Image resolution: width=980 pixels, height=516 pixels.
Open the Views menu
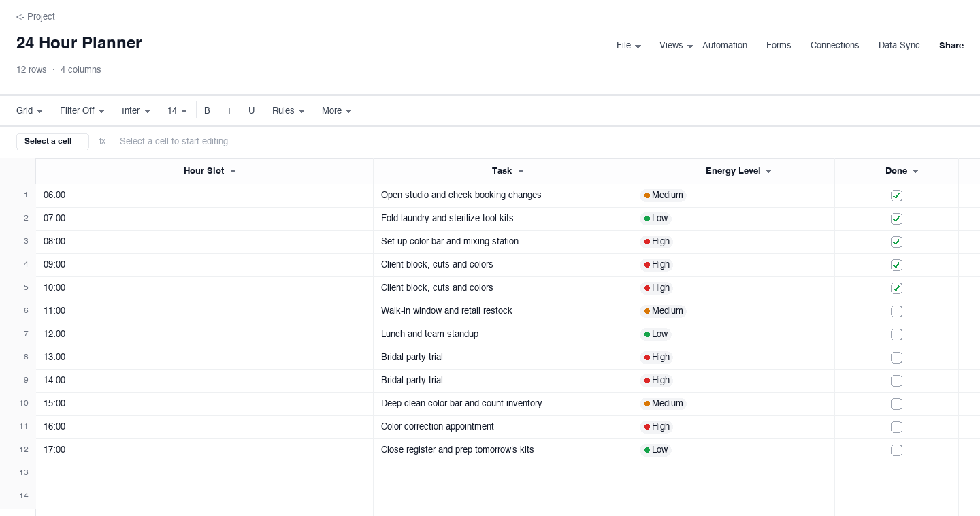[676, 46]
